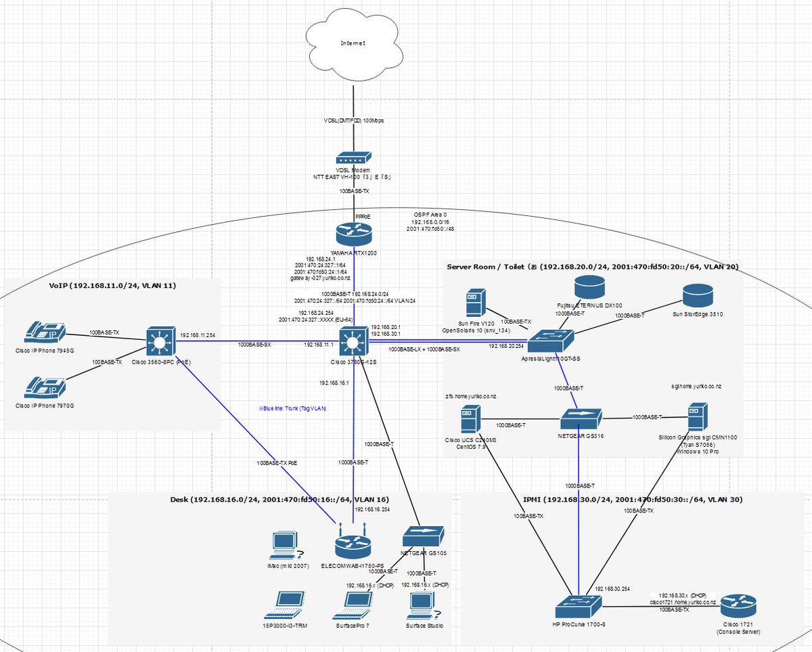This screenshot has height=652, width=812.
Task: Click the Cisco 1721 console server icon
Action: (738, 605)
